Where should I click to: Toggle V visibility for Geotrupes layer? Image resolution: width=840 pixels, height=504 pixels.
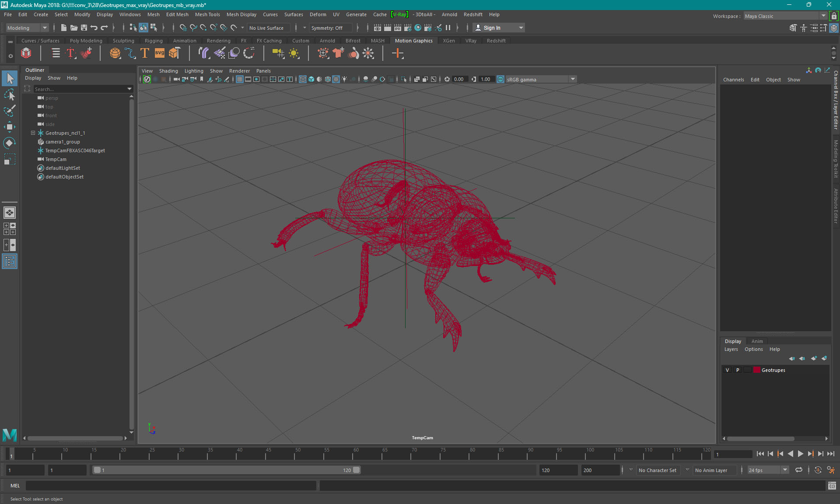click(728, 370)
